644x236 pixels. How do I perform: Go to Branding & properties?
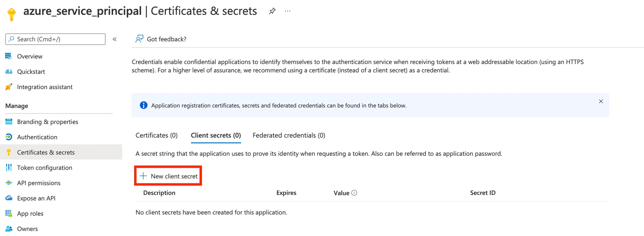point(47,122)
